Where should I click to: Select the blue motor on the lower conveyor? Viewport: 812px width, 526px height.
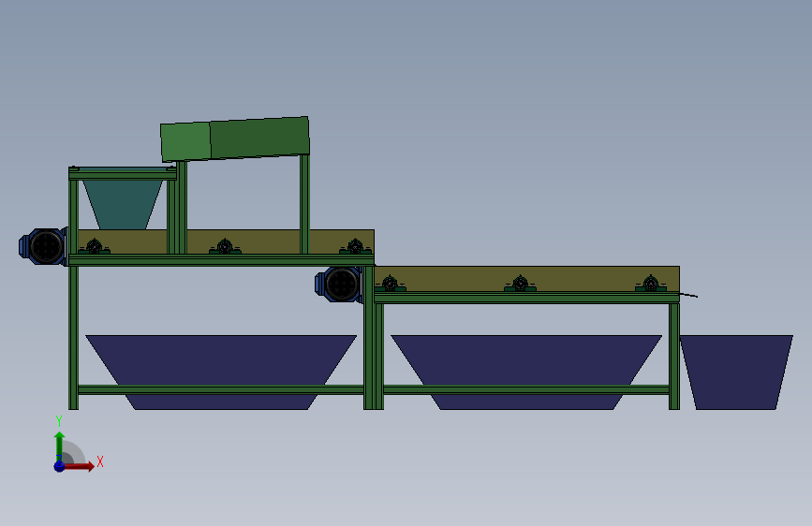(339, 284)
